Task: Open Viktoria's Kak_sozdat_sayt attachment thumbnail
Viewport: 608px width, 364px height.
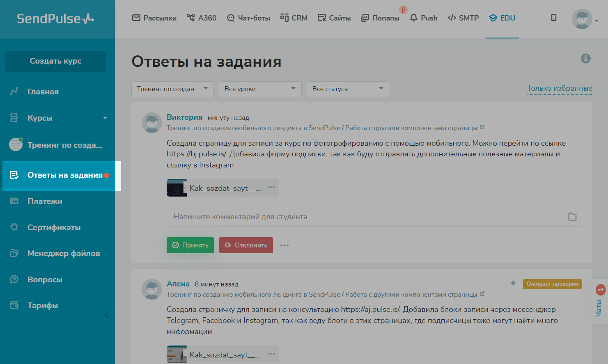Action: click(177, 188)
